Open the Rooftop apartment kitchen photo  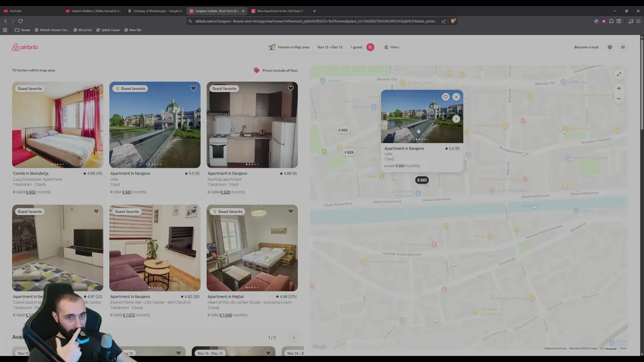coord(252,125)
